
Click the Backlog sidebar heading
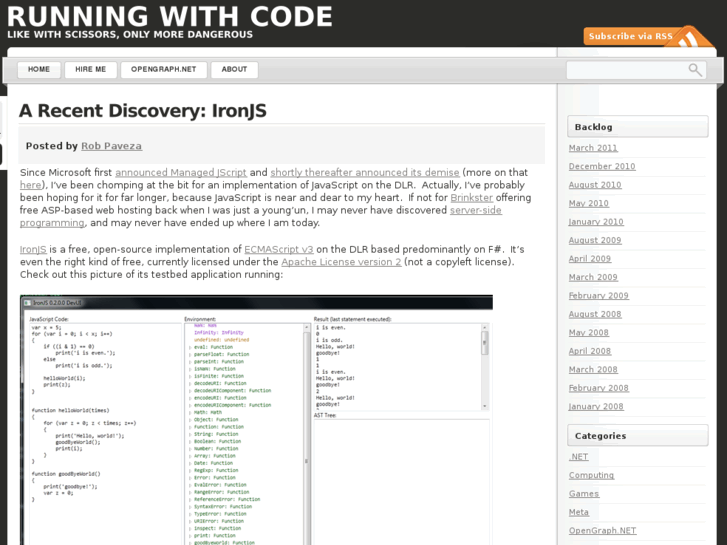[638, 127]
